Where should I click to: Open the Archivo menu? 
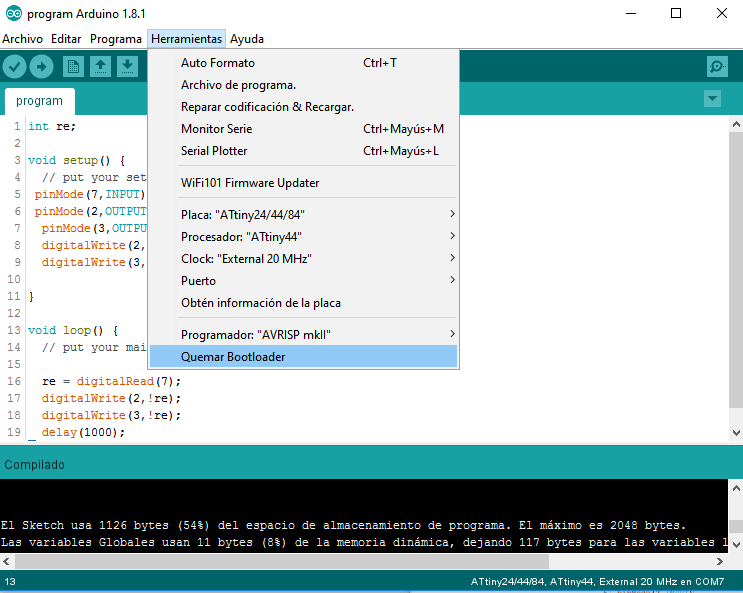pos(22,39)
